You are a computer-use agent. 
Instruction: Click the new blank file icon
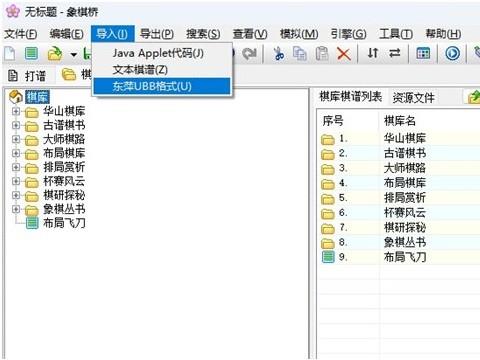tap(10, 54)
